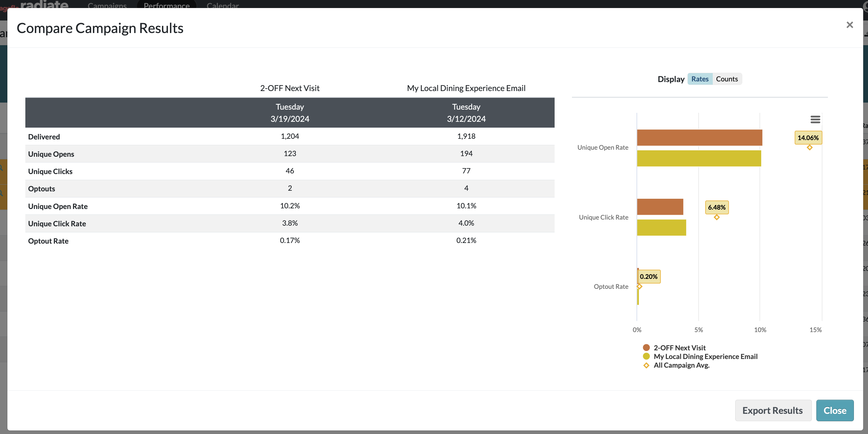Image resolution: width=868 pixels, height=434 pixels.
Task: Click the 0.20% optout average diamond marker
Action: pyautogui.click(x=639, y=287)
